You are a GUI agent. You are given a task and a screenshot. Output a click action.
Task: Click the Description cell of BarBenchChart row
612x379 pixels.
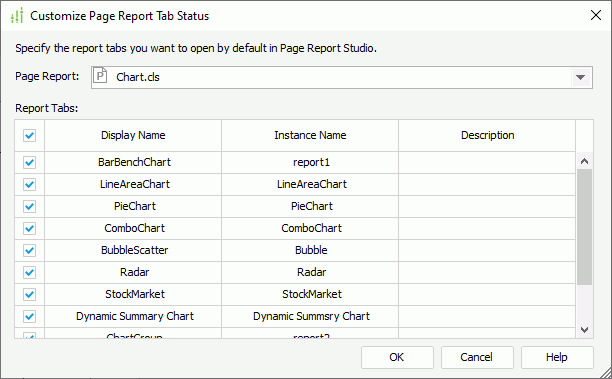coord(487,162)
